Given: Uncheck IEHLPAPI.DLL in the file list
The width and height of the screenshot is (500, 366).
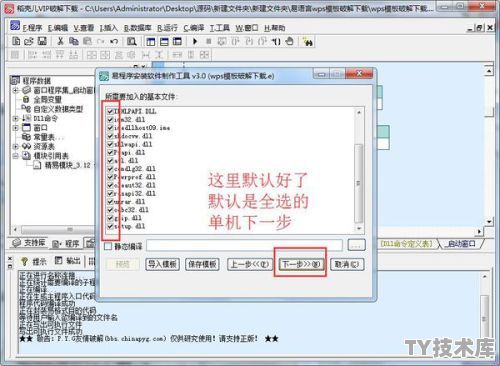Looking at the screenshot, I should [x=110, y=111].
